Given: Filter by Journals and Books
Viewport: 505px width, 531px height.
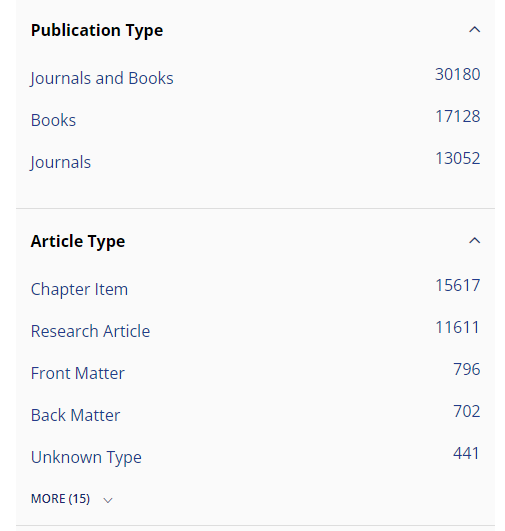Looking at the screenshot, I should point(102,78).
